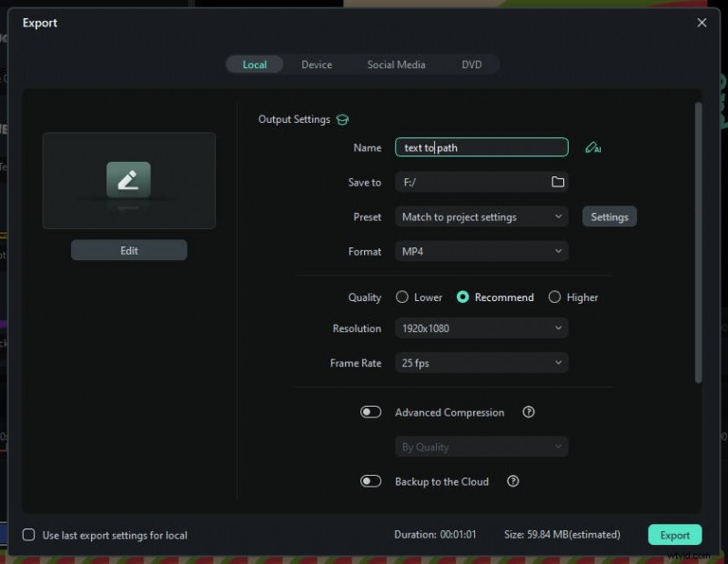
Task: Enable Advanced Compression
Action: (371, 411)
